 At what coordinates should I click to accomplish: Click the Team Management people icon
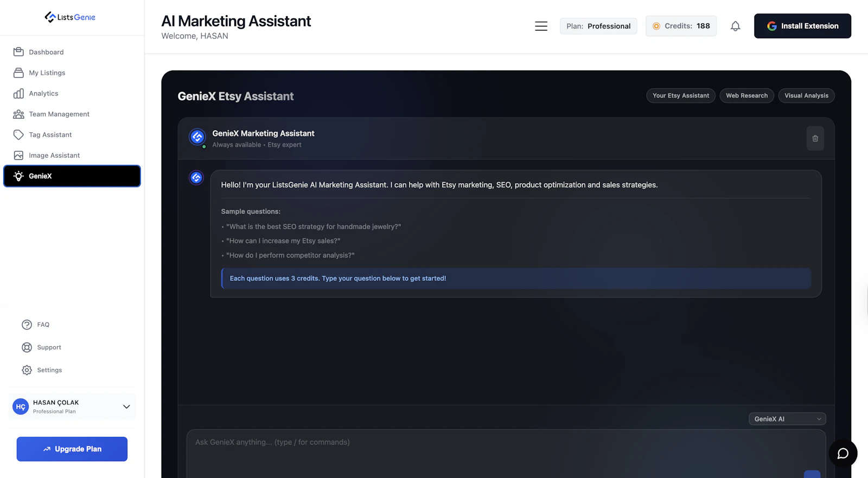point(18,114)
